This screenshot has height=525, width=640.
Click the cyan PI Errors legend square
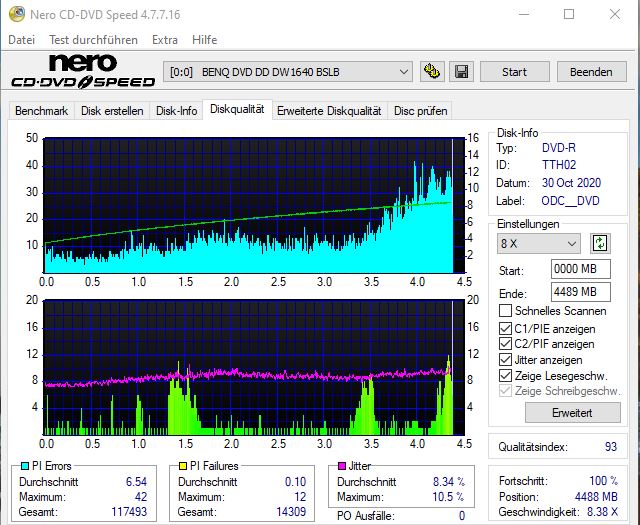(x=24, y=466)
